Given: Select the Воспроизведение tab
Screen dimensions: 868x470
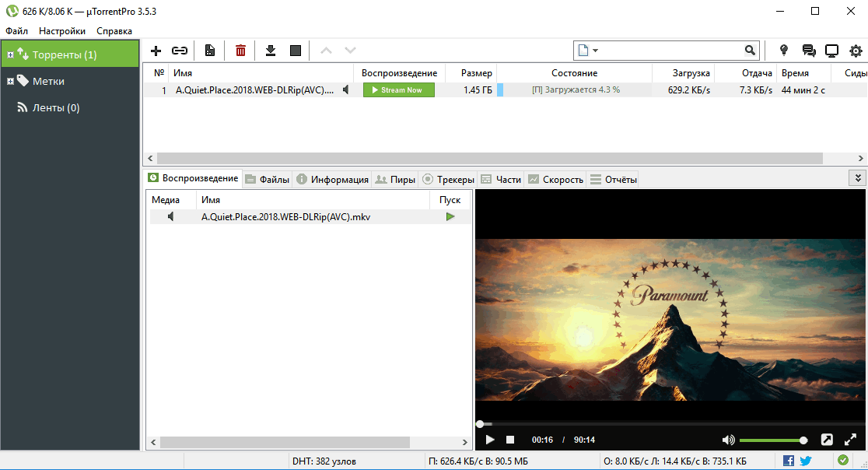Looking at the screenshot, I should (x=193, y=178).
